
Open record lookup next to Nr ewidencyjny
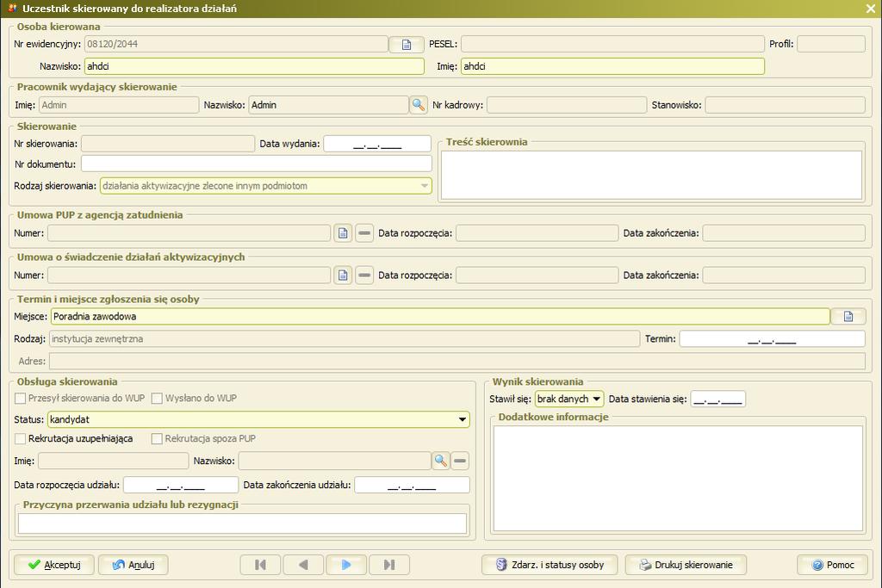pos(407,45)
